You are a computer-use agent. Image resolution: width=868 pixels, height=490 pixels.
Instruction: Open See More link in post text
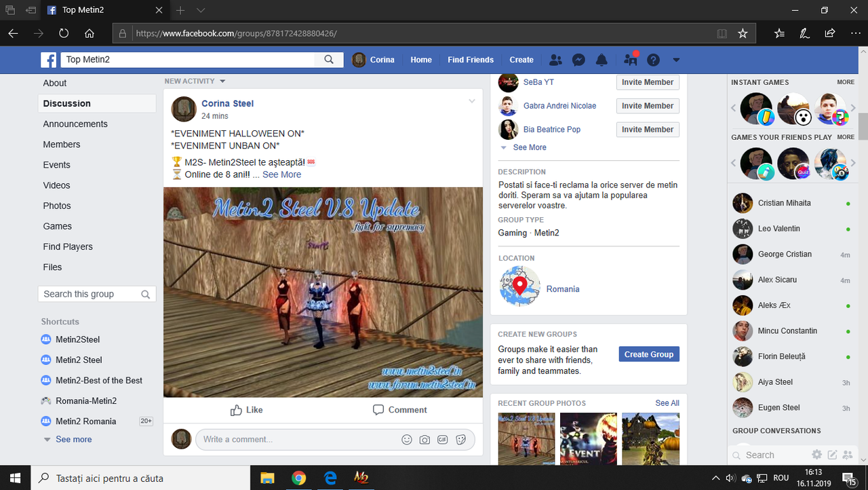tap(281, 174)
